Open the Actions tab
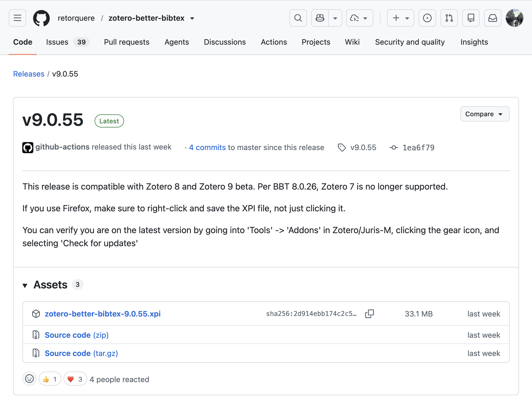This screenshot has height=414, width=532. 274,42
